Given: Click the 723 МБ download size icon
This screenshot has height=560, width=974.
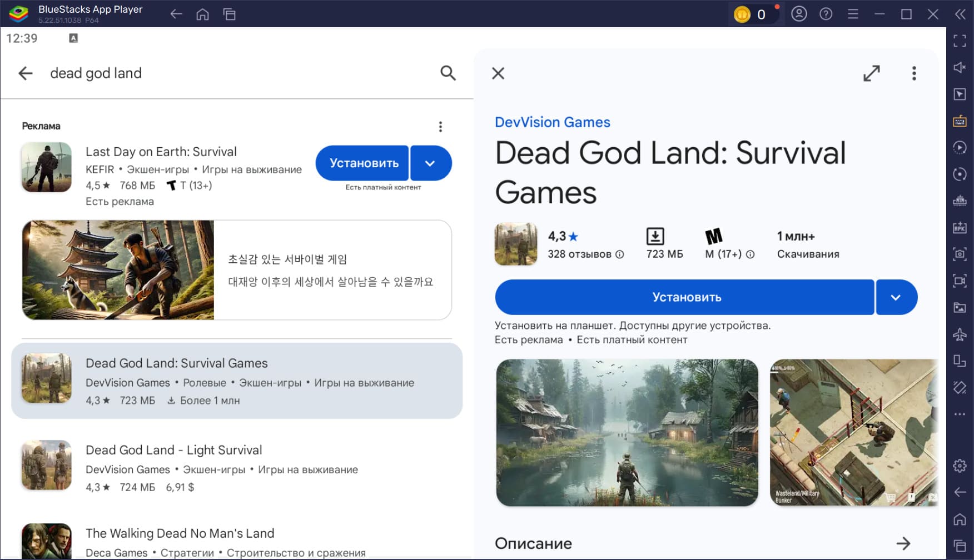Looking at the screenshot, I should [655, 236].
